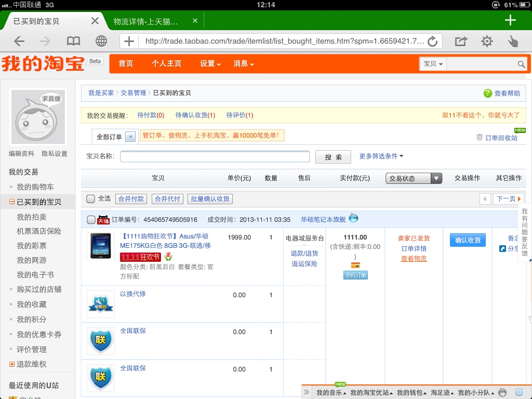Check the 全选 checkbox
Viewport: 532px width, 399px height.
pos(90,199)
